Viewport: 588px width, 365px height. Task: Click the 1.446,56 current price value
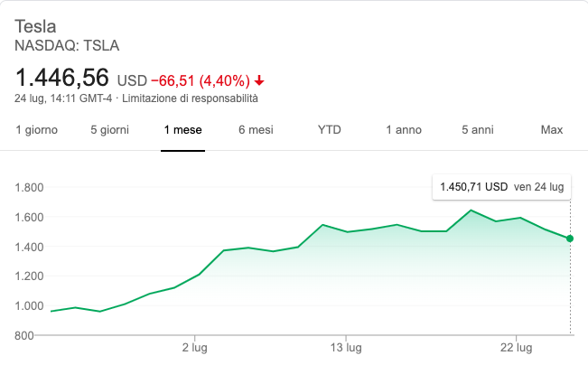coord(62,77)
